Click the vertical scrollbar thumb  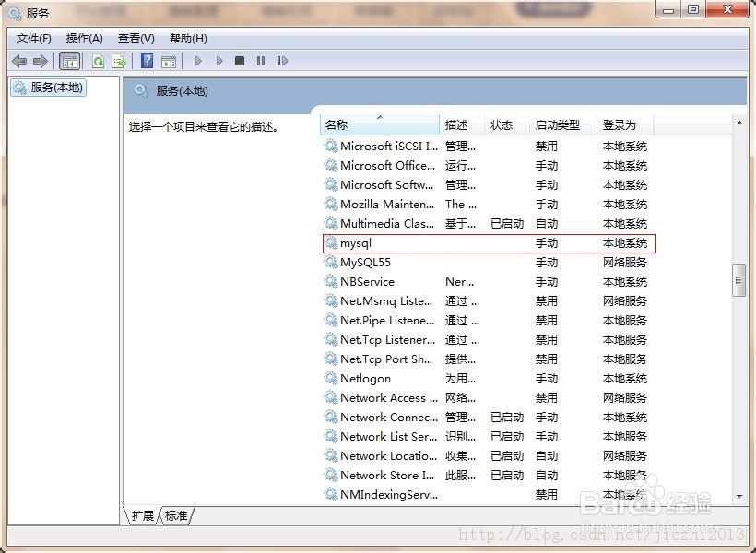pos(738,280)
